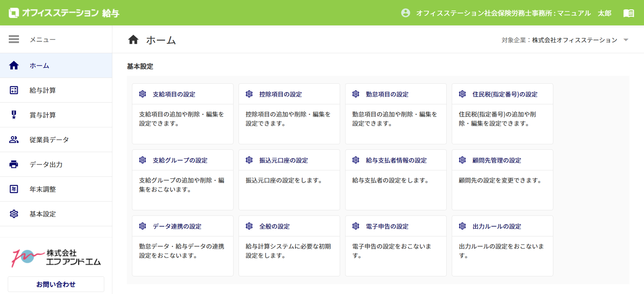Open the 控除項目の設定 link
This screenshot has width=644, height=294.
(280, 94)
